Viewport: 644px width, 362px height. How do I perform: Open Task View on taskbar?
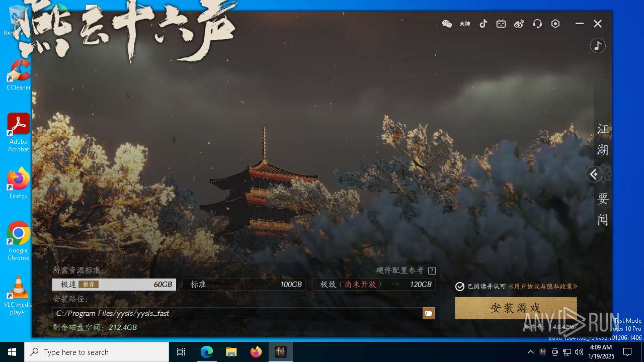pos(181,352)
